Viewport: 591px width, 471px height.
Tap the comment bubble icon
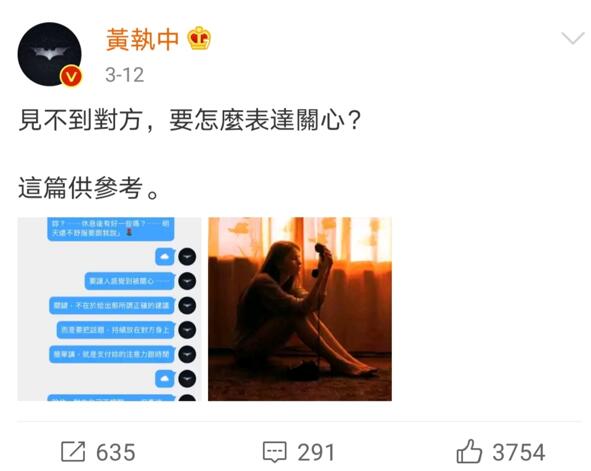274,452
